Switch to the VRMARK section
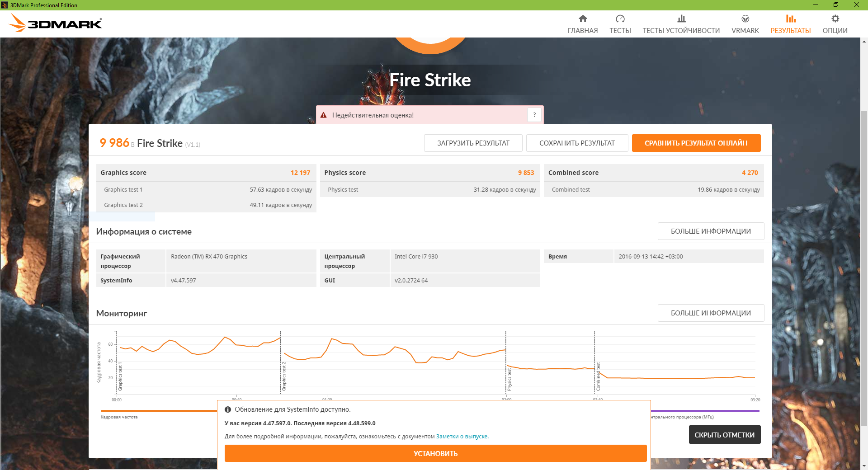 (745, 24)
